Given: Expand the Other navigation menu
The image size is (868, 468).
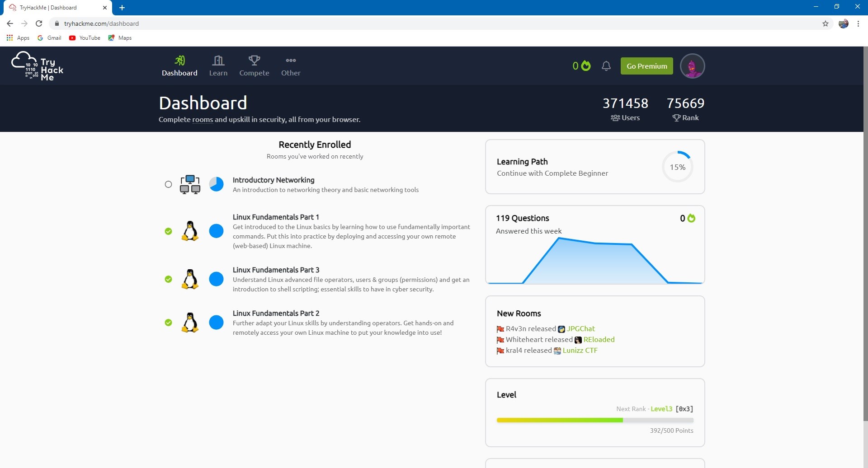Looking at the screenshot, I should 291,66.
